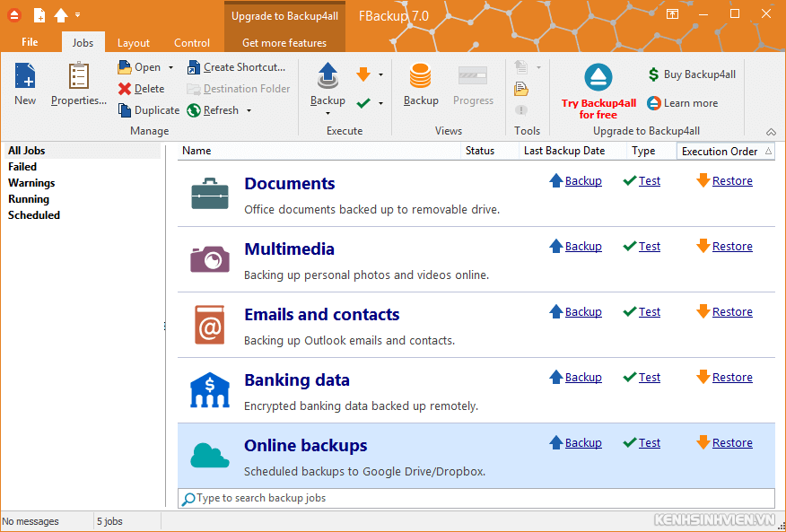Click the Test link for Online backups
This screenshot has width=786, height=532.
click(650, 443)
